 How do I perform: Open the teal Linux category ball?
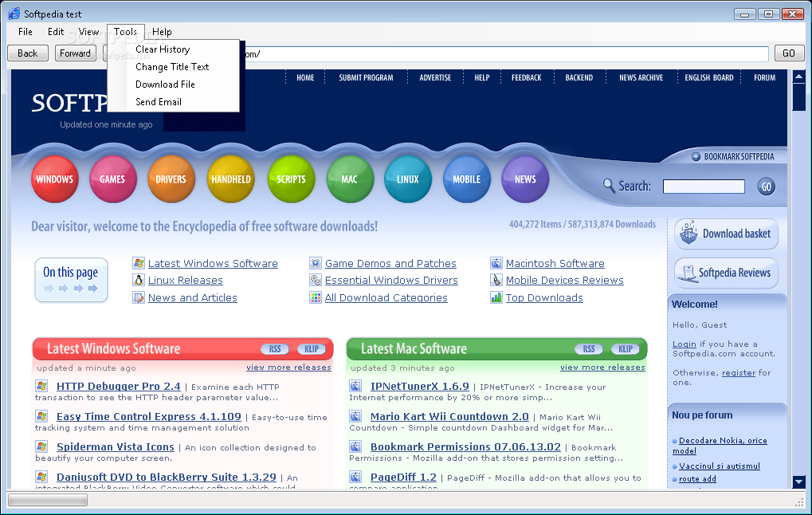407,179
